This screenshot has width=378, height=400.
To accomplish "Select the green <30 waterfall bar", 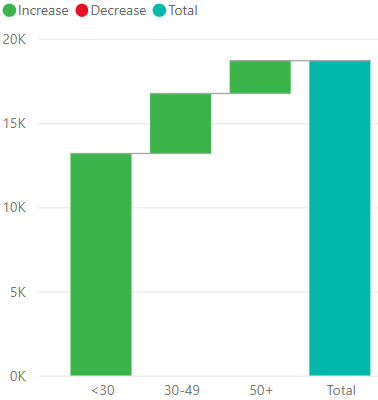I will (x=101, y=265).
